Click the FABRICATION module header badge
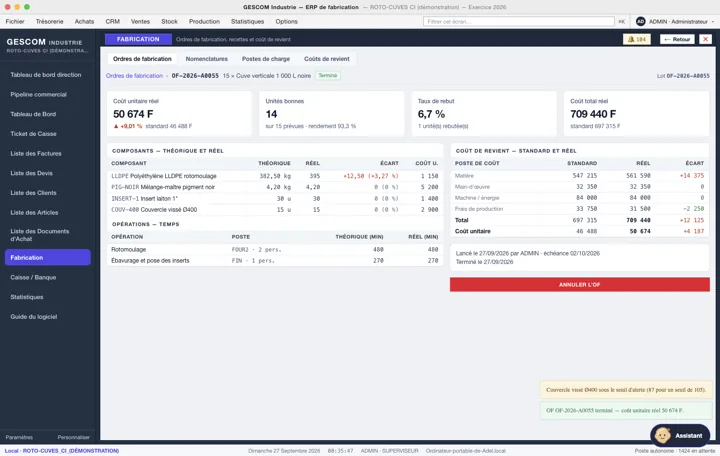 [x=138, y=39]
